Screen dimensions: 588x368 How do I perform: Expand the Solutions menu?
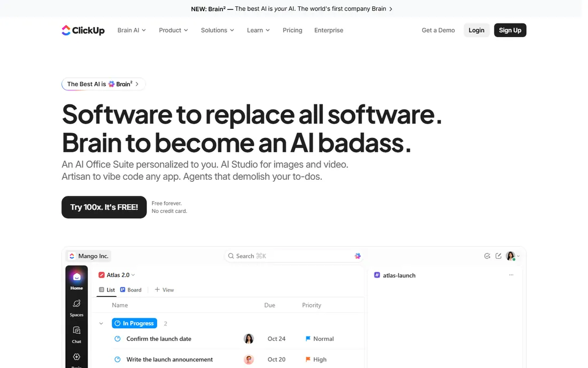(x=218, y=30)
